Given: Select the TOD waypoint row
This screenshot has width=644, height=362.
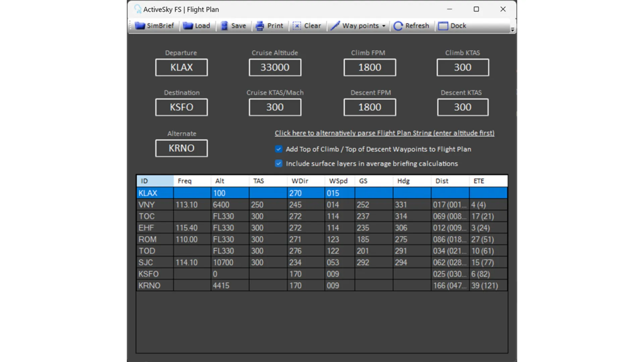Looking at the screenshot, I should tap(322, 251).
